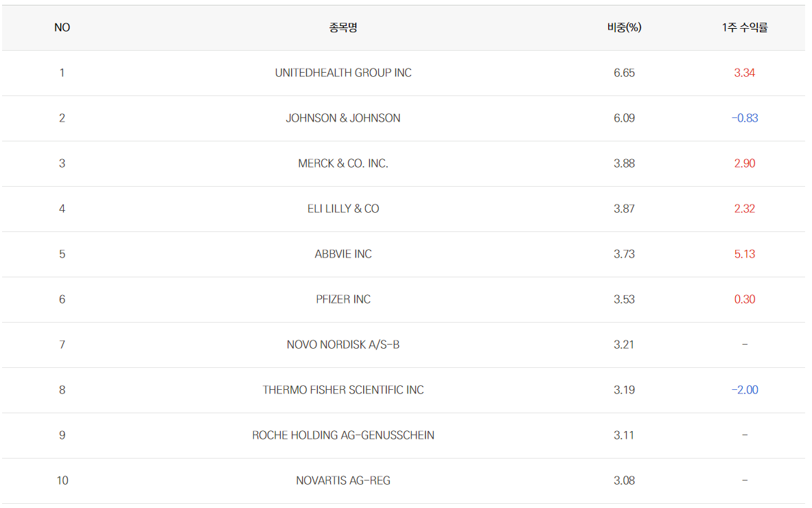This screenshot has height=508, width=812.
Task: Click weekly return -2.00
Action: [745, 390]
